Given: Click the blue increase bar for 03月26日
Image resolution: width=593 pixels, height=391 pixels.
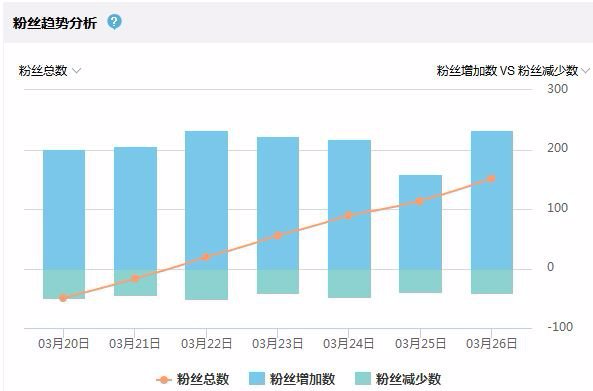Looking at the screenshot, I should tap(492, 200).
